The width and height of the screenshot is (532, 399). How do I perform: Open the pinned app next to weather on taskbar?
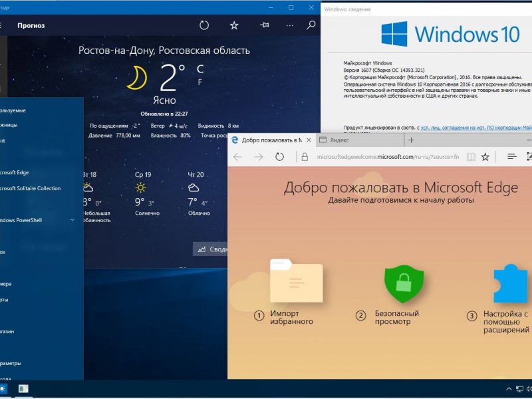click(x=23, y=388)
